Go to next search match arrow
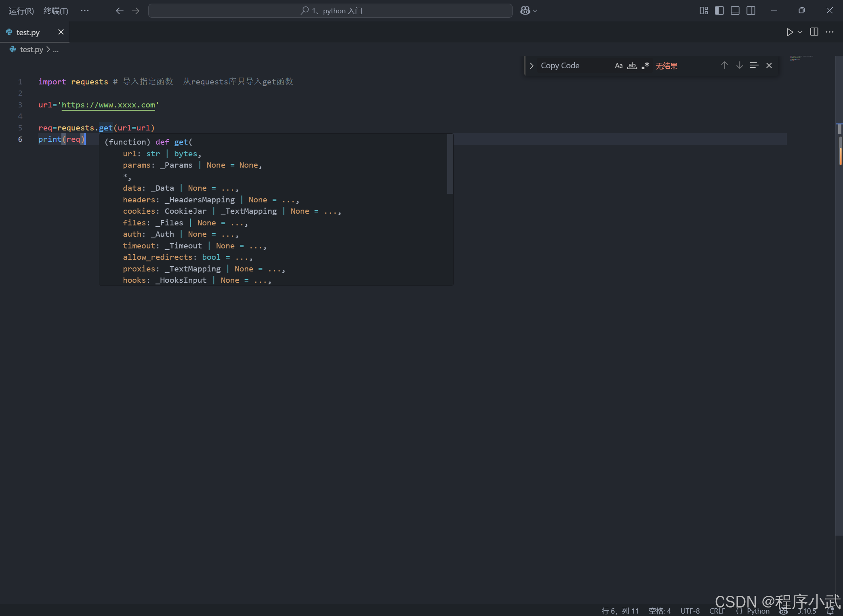This screenshot has height=616, width=843. click(739, 65)
